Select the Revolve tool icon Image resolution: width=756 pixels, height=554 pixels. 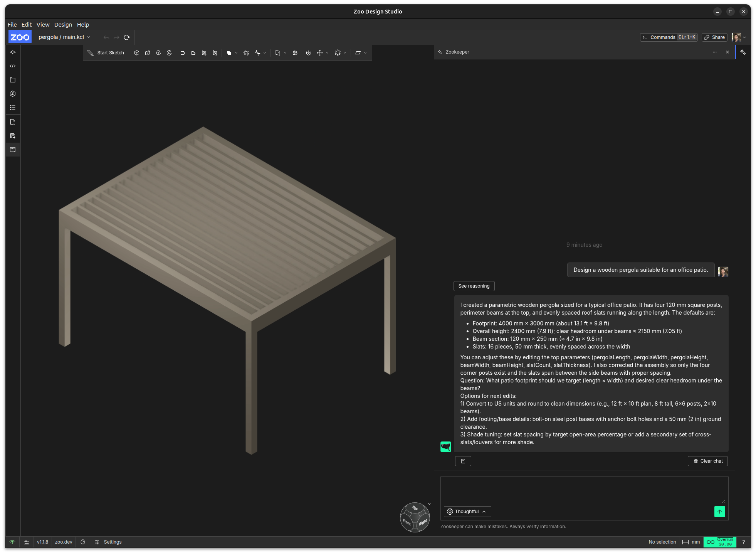pyautogui.click(x=169, y=53)
